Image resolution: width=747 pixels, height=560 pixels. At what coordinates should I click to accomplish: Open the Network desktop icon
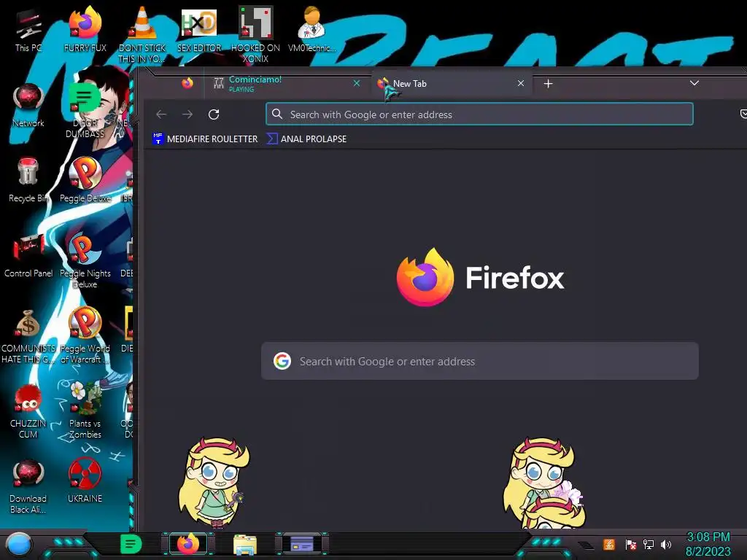pos(28,105)
